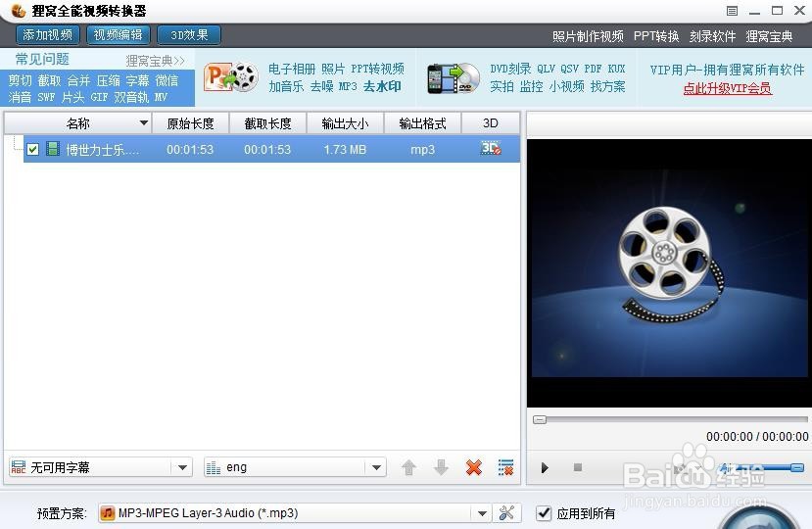Click the 添加视频 add video button
This screenshot has height=529, width=812.
click(x=47, y=34)
